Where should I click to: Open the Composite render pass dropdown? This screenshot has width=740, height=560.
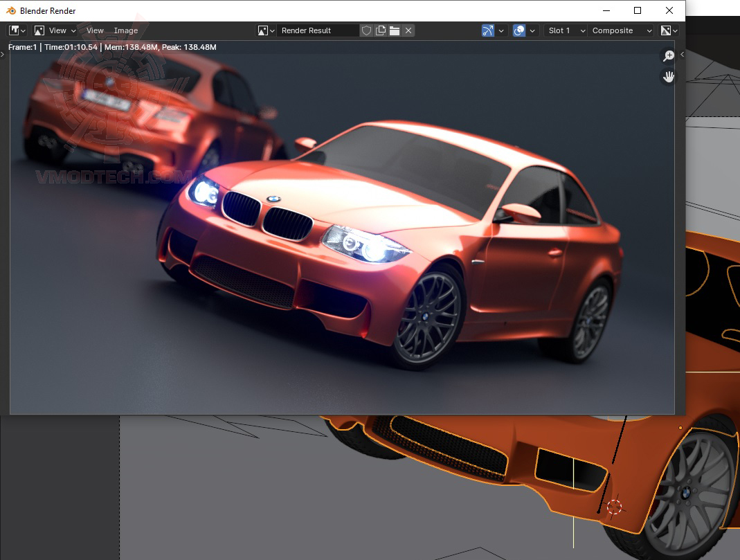coord(621,30)
